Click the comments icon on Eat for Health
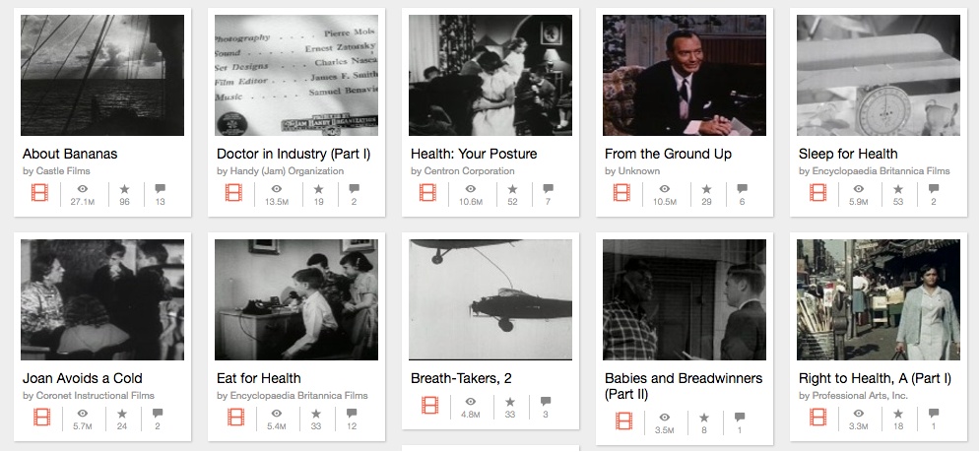The image size is (980, 452). coord(354,413)
